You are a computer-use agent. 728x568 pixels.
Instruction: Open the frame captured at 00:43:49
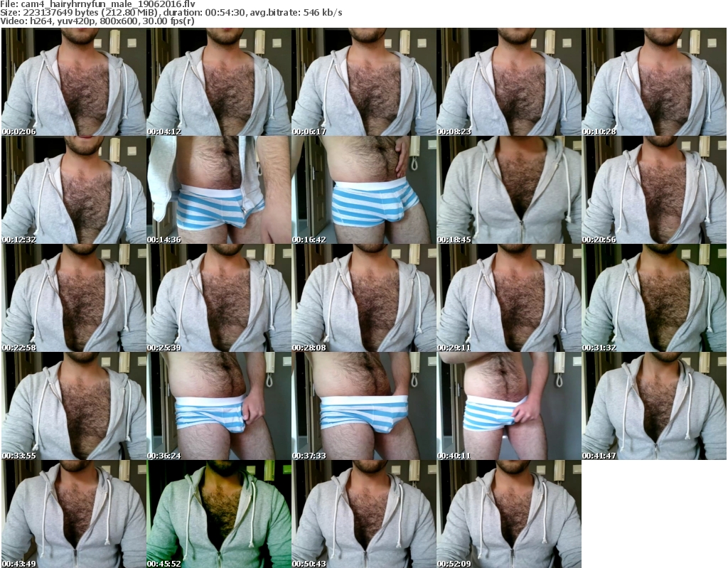coord(74,514)
